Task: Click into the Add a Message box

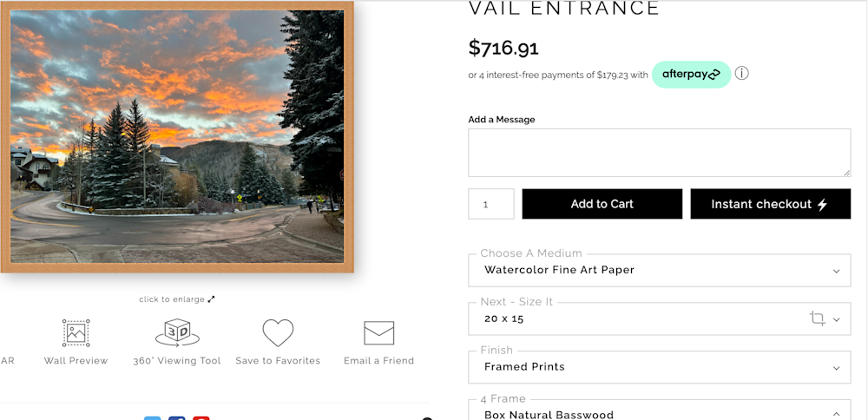Action: click(x=659, y=153)
